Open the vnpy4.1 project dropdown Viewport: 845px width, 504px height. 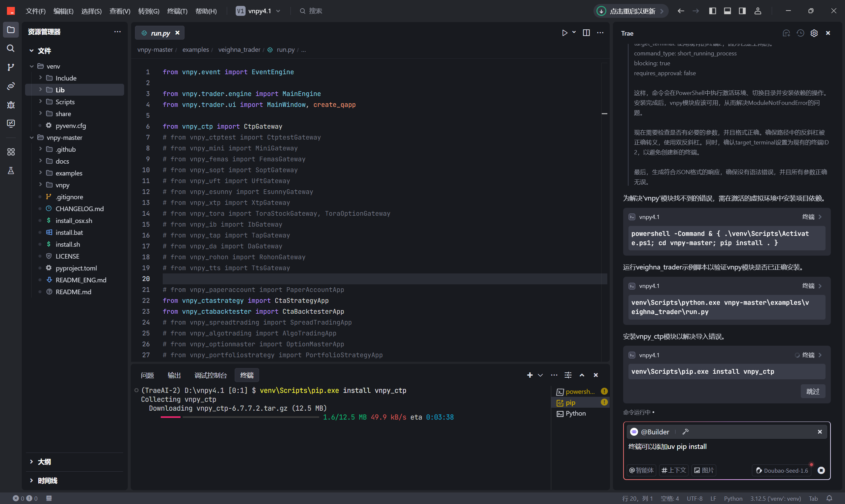click(259, 11)
